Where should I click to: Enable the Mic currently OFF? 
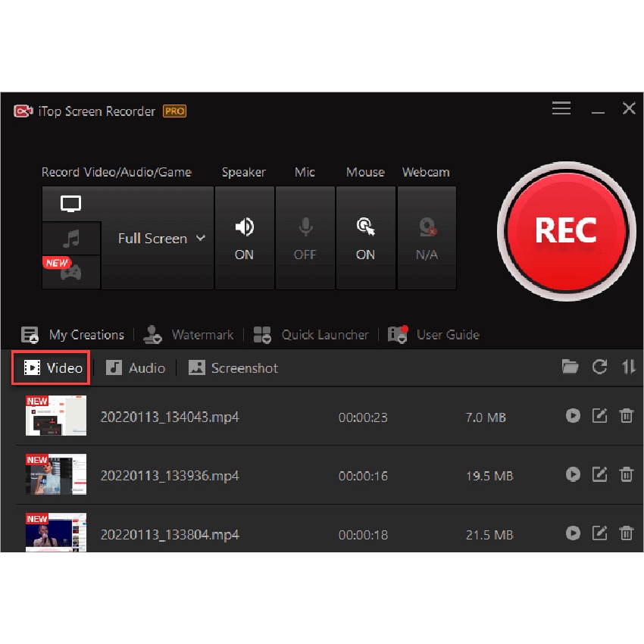[305, 238]
